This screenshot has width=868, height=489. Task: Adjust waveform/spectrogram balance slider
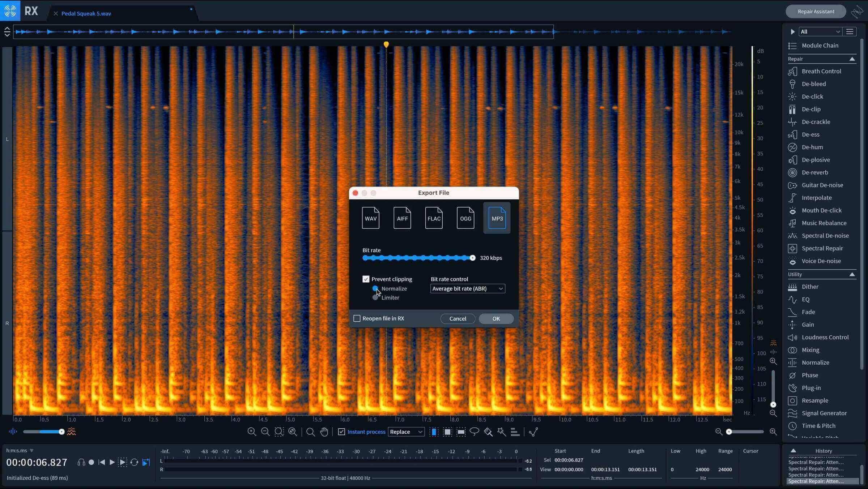[x=61, y=432]
